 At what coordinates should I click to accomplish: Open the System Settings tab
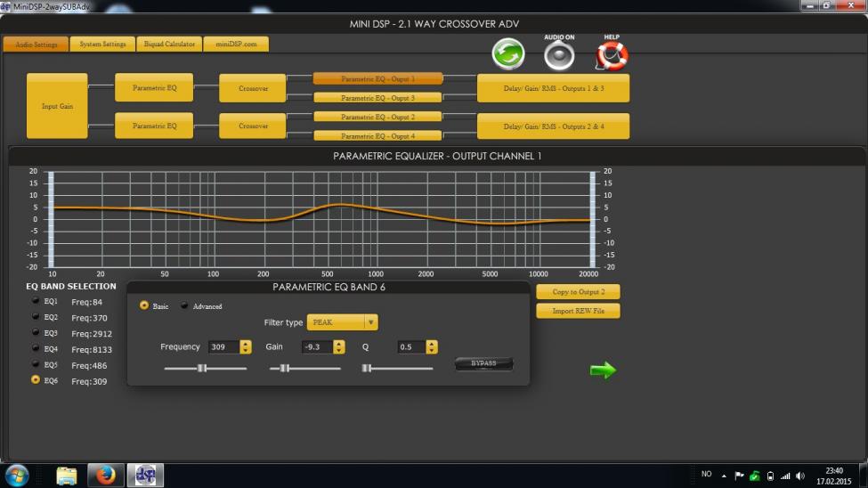coord(102,44)
